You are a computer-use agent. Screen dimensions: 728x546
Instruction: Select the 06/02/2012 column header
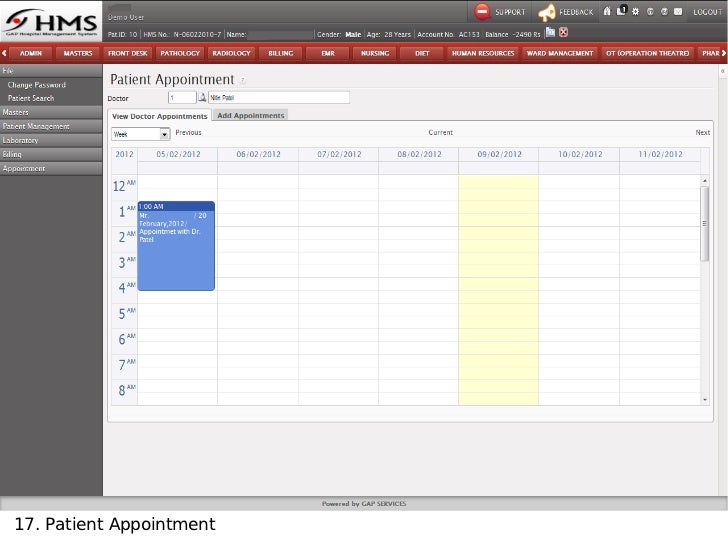tap(259, 154)
